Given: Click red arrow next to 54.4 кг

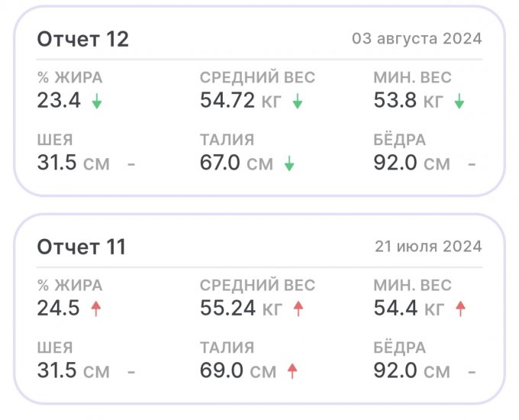Looking at the screenshot, I should pyautogui.click(x=459, y=309).
